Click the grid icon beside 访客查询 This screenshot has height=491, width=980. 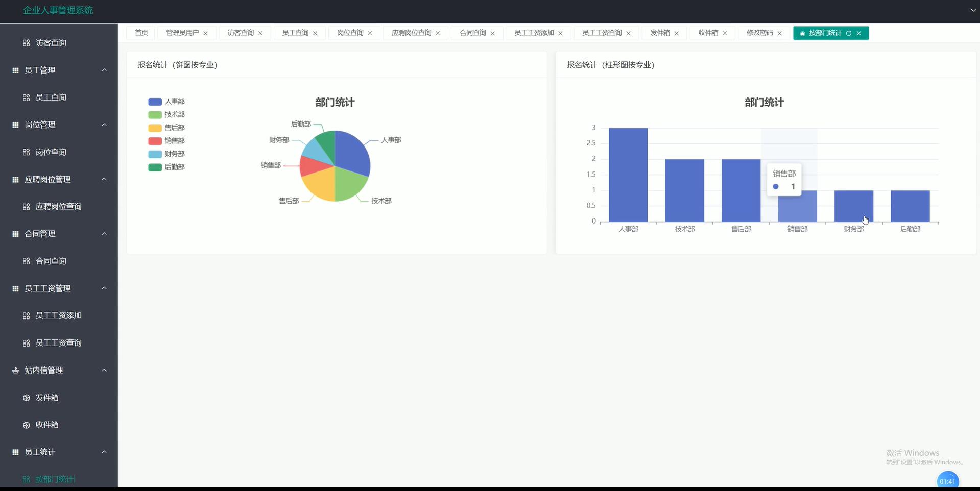coord(27,43)
